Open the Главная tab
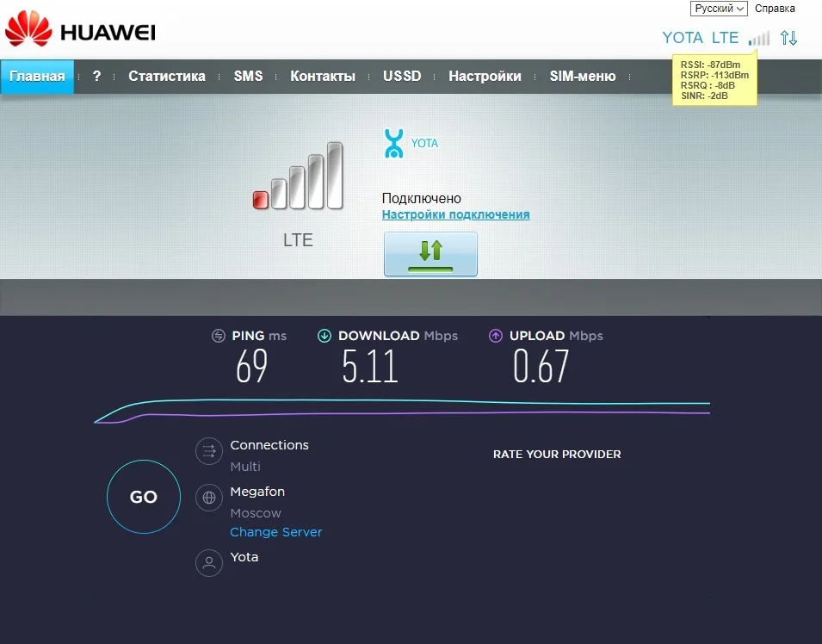 [37, 77]
